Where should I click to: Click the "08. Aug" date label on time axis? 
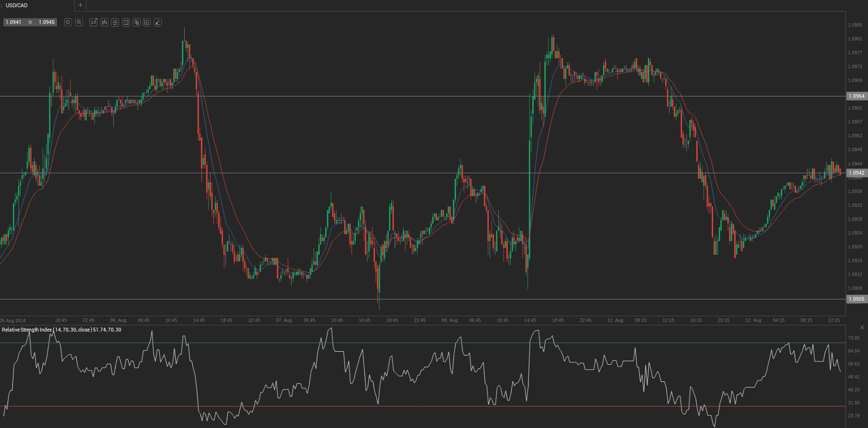(450, 321)
